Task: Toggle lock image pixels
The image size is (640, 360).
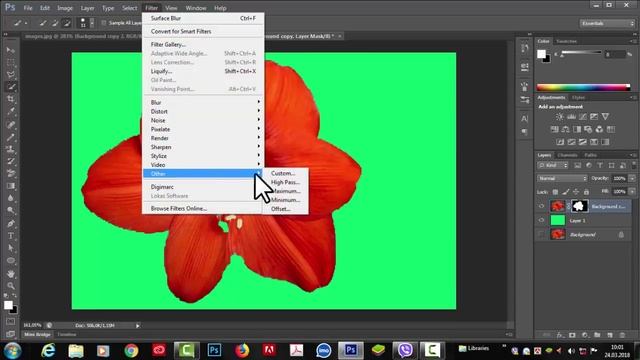Action: [565, 192]
